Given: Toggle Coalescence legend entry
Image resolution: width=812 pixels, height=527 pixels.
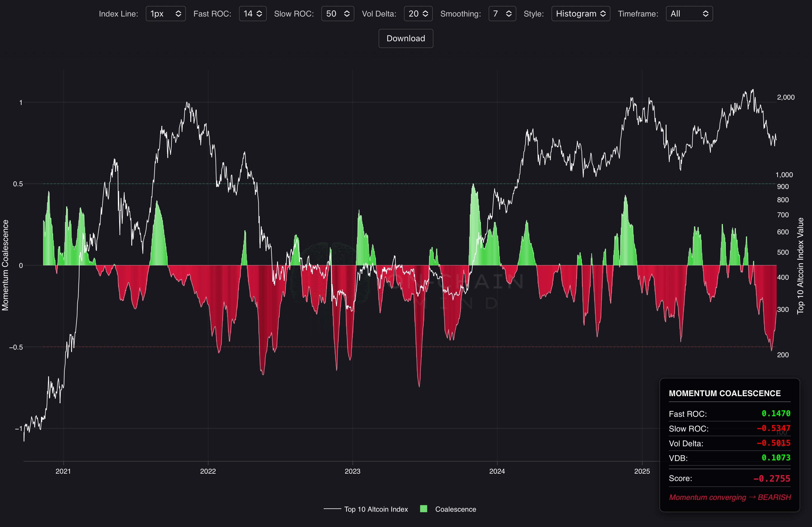Looking at the screenshot, I should [455, 509].
